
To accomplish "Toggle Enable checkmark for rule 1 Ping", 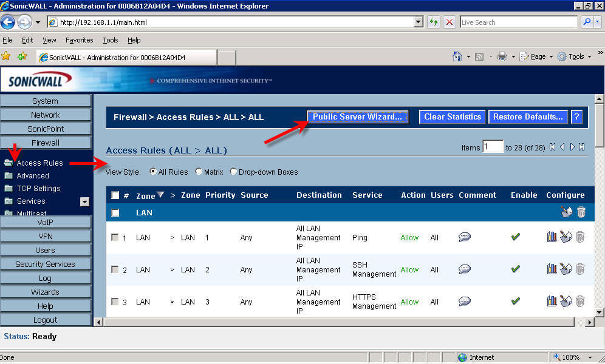I will (516, 237).
